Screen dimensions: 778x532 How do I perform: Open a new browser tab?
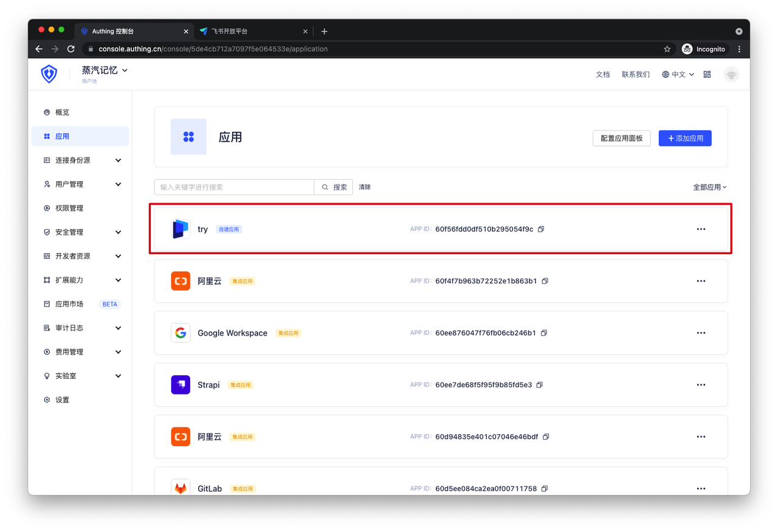point(324,31)
